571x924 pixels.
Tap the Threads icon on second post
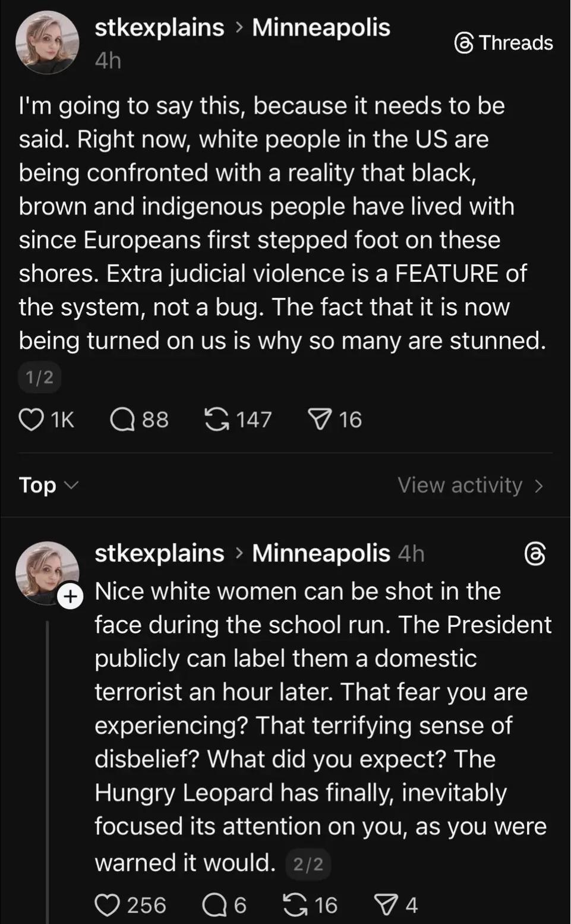coord(535,554)
